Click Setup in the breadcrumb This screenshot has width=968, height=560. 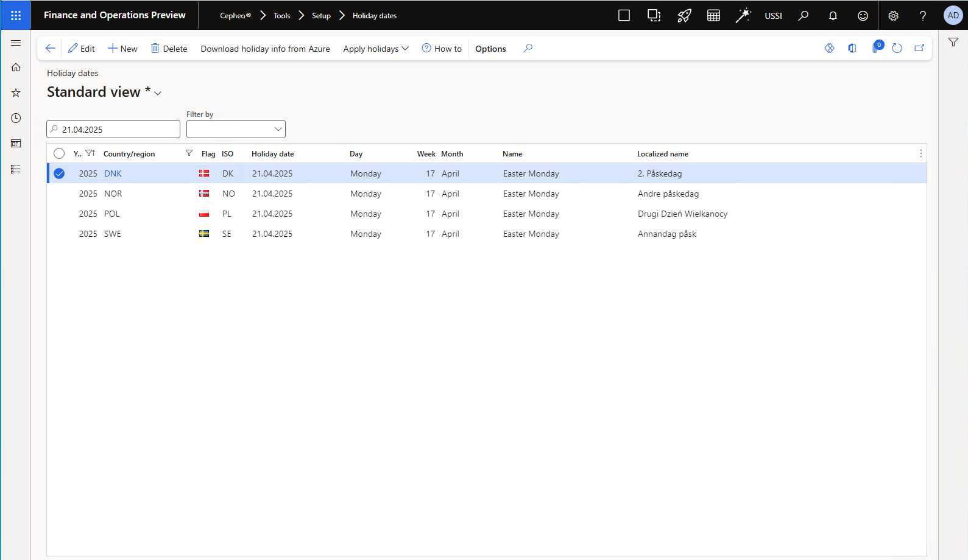click(x=321, y=16)
